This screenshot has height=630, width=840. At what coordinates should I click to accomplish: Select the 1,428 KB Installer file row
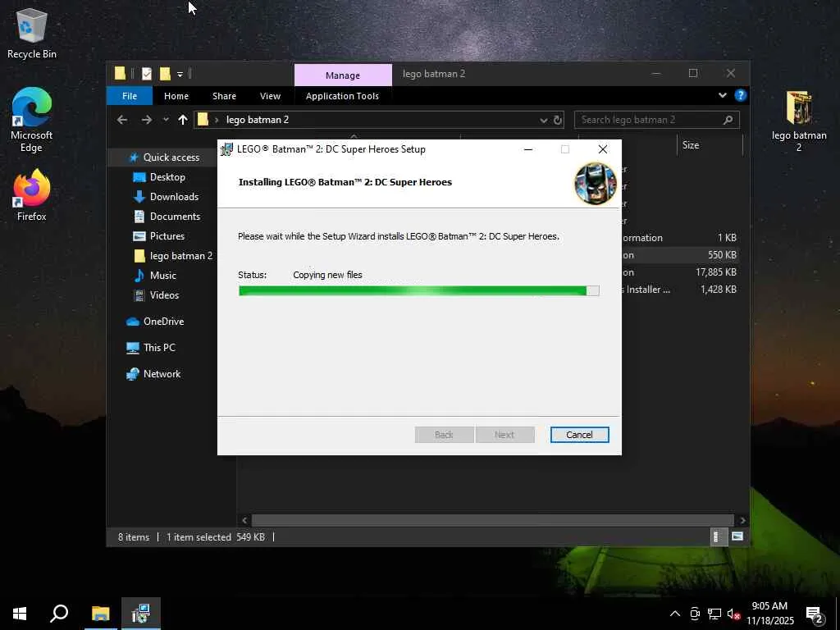click(680, 290)
